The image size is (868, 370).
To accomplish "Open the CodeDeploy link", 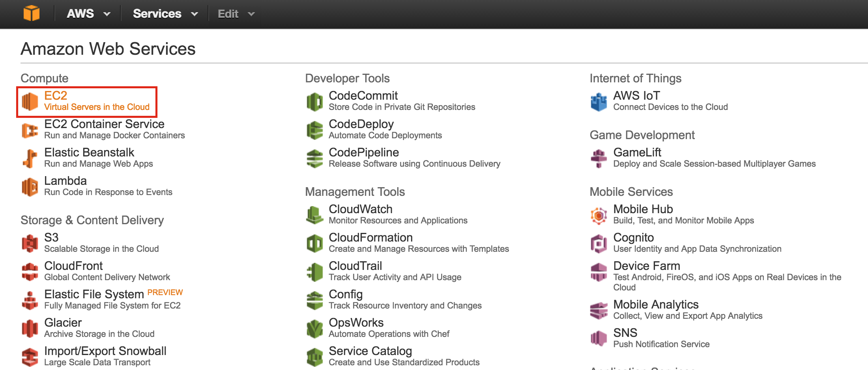I will tap(361, 124).
